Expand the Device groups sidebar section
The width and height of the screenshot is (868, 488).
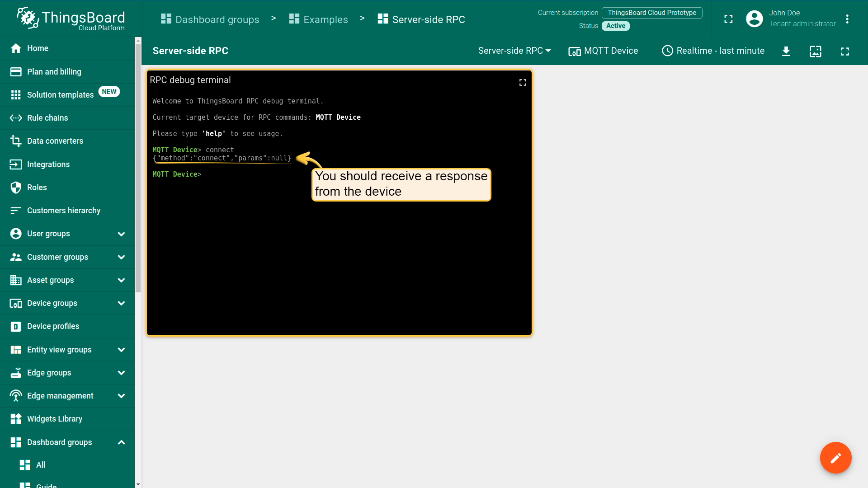121,303
